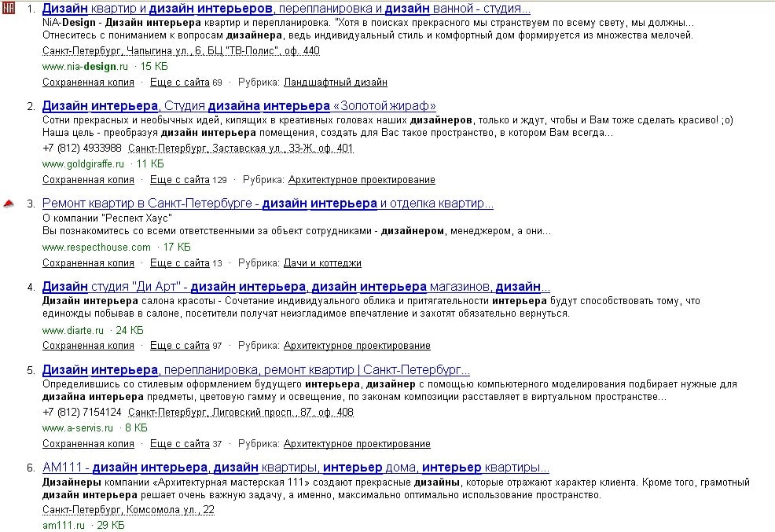Visit am111.ru green URL
This screenshot has height=532, width=775.
tap(64, 525)
